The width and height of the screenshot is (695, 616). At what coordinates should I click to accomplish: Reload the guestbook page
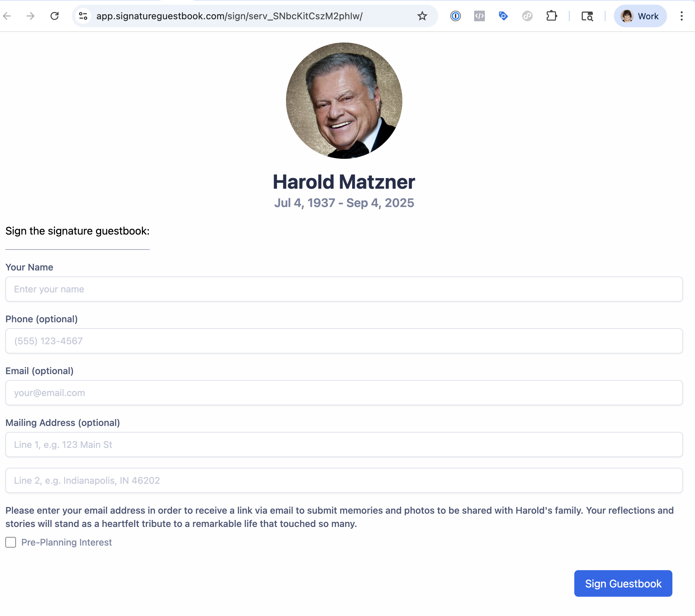coord(55,16)
